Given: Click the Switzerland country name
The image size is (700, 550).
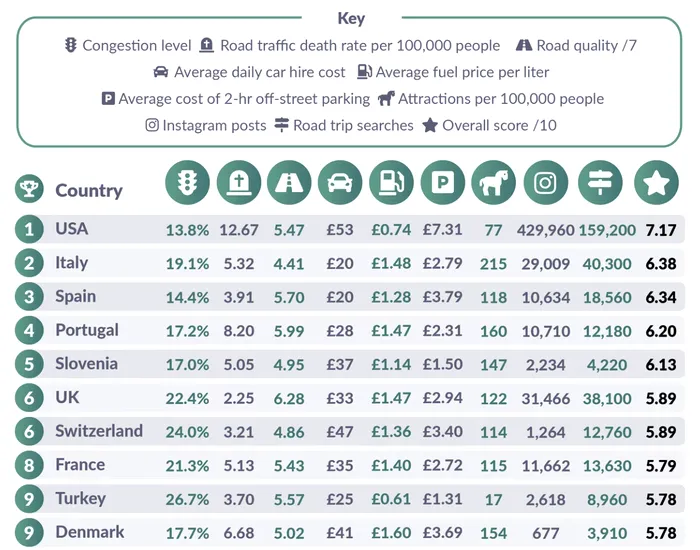Looking at the screenshot, I should click(x=99, y=431).
